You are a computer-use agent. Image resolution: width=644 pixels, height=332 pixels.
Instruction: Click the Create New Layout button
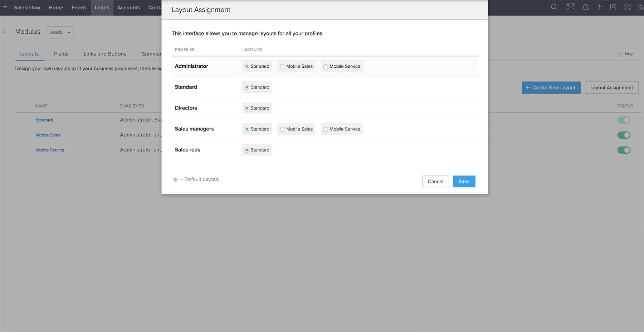[551, 88]
